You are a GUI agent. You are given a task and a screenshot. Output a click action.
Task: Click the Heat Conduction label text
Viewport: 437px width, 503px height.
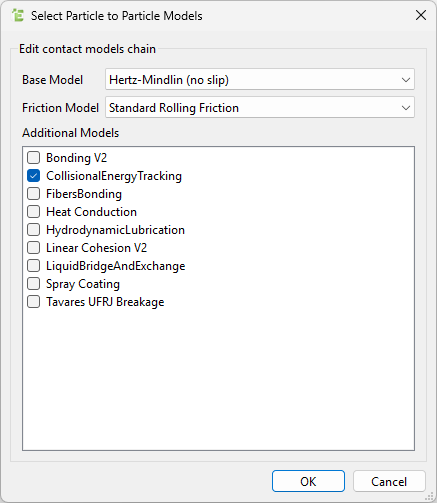(91, 212)
